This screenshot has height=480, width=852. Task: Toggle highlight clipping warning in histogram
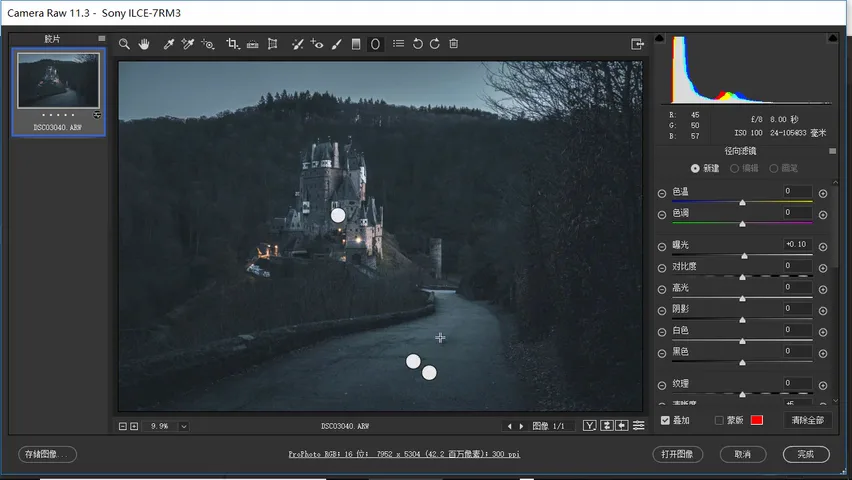point(832,38)
